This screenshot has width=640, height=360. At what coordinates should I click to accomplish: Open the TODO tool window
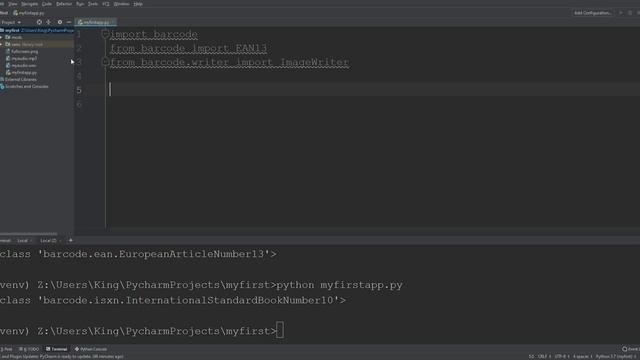(x=29, y=349)
